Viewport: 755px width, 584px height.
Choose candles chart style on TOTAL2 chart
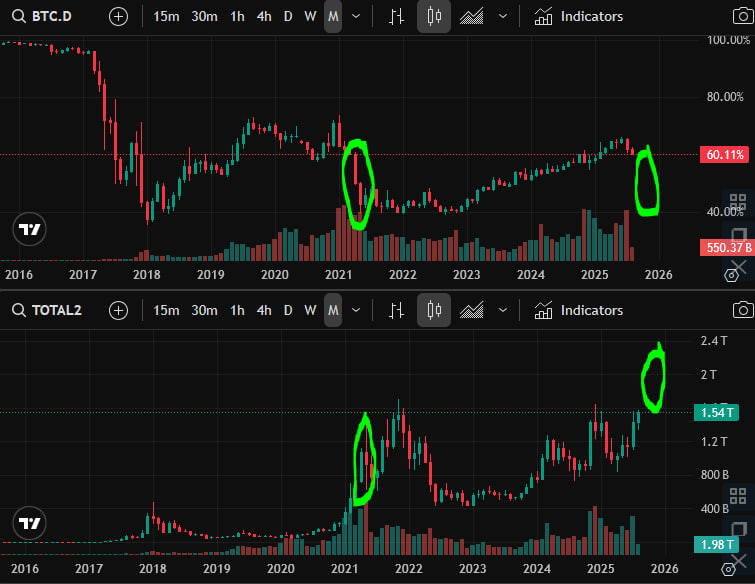(x=434, y=311)
